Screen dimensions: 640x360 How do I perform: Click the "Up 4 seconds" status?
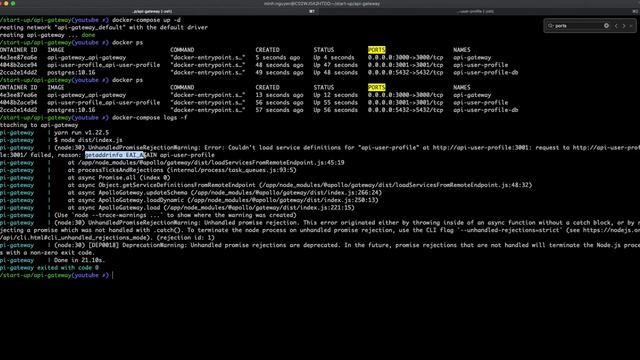click(x=333, y=58)
